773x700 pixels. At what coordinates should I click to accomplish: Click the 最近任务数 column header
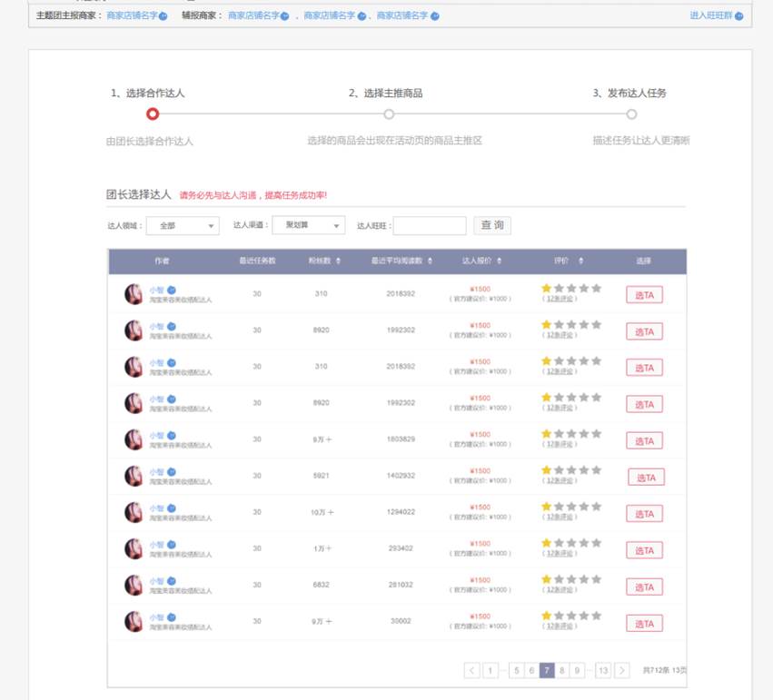coord(257,261)
